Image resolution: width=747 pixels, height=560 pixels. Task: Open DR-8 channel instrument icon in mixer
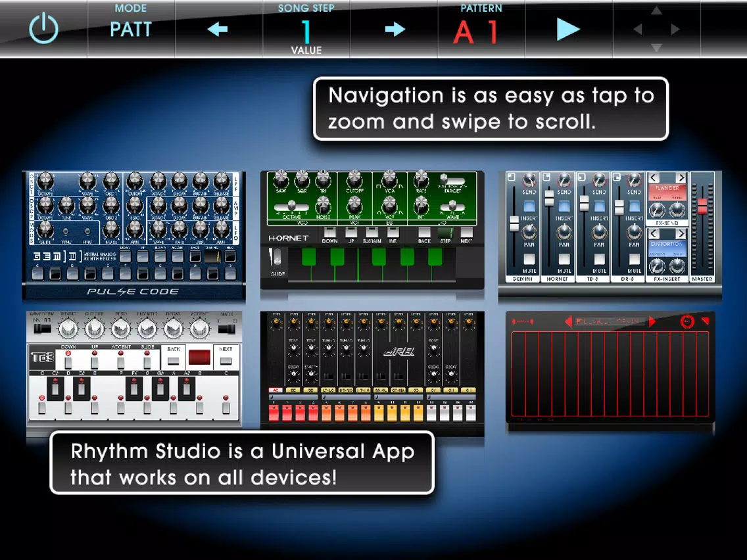click(x=616, y=177)
